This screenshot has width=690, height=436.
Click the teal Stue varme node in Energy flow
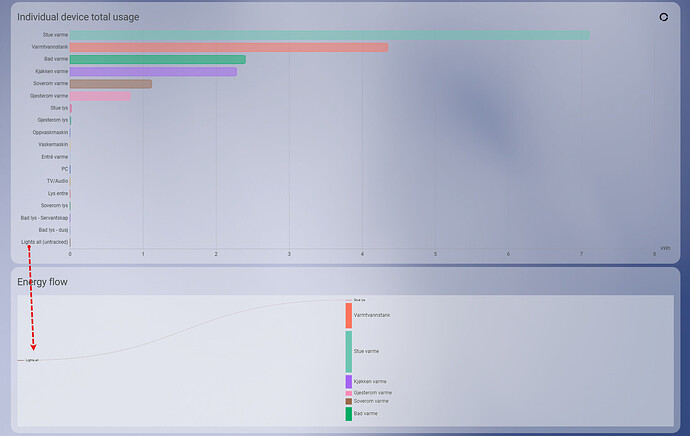pyautogui.click(x=349, y=352)
